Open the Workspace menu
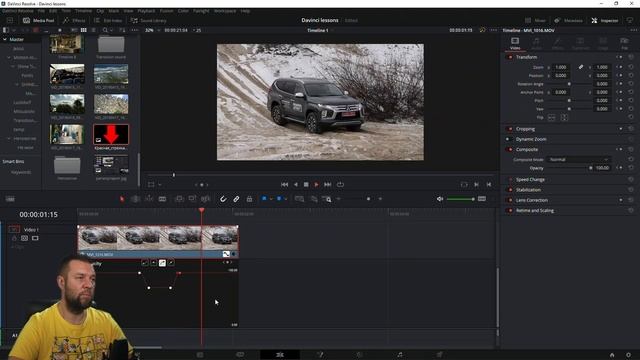The image size is (640, 360). click(x=225, y=11)
